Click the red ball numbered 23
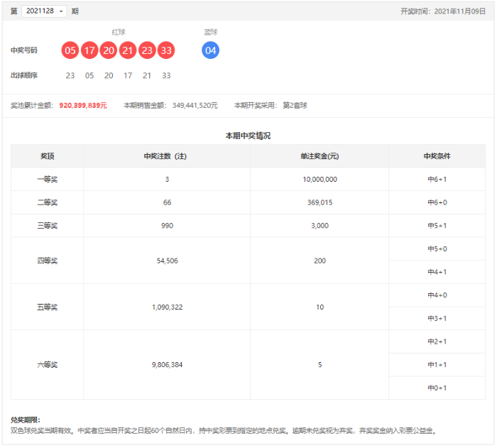This screenshot has width=497, height=448. pyautogui.click(x=146, y=50)
